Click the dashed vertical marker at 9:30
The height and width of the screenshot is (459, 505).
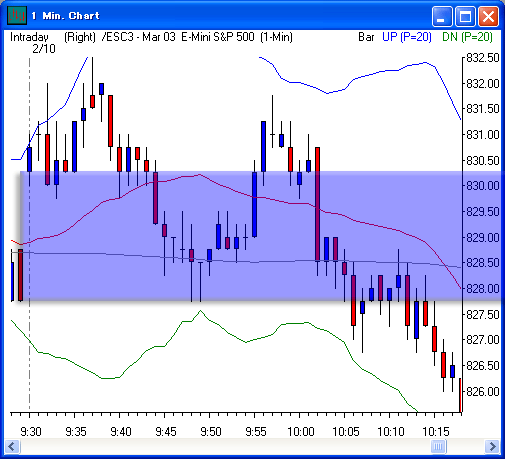click(29, 233)
